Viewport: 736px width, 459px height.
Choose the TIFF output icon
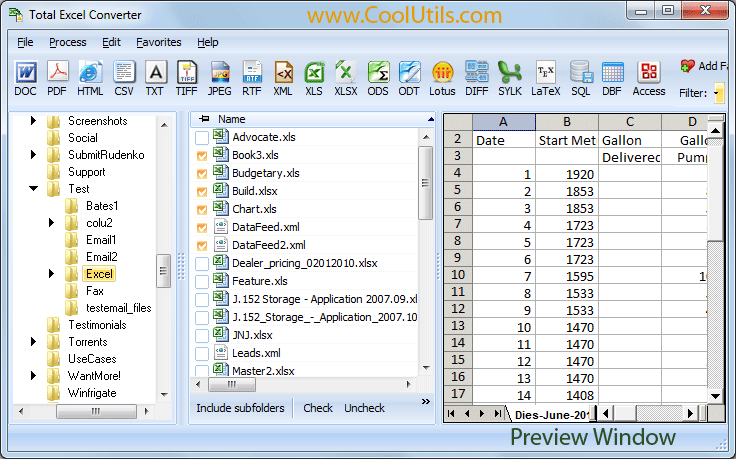click(186, 78)
